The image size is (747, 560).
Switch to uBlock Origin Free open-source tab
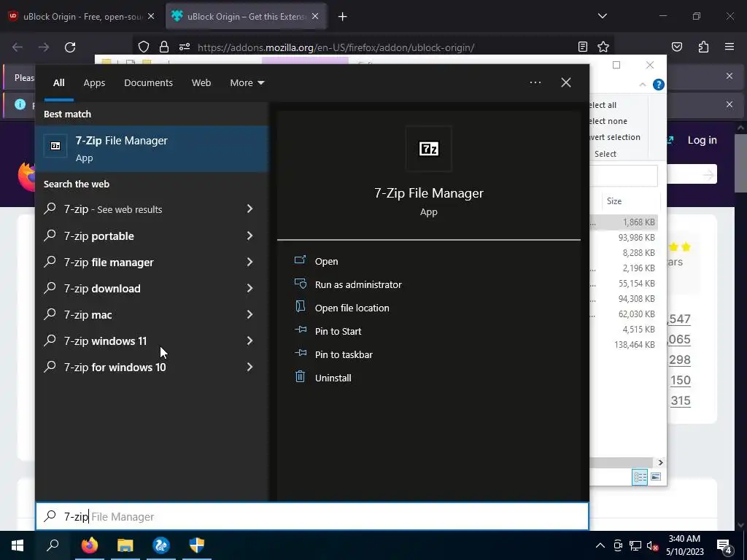[x=82, y=17]
